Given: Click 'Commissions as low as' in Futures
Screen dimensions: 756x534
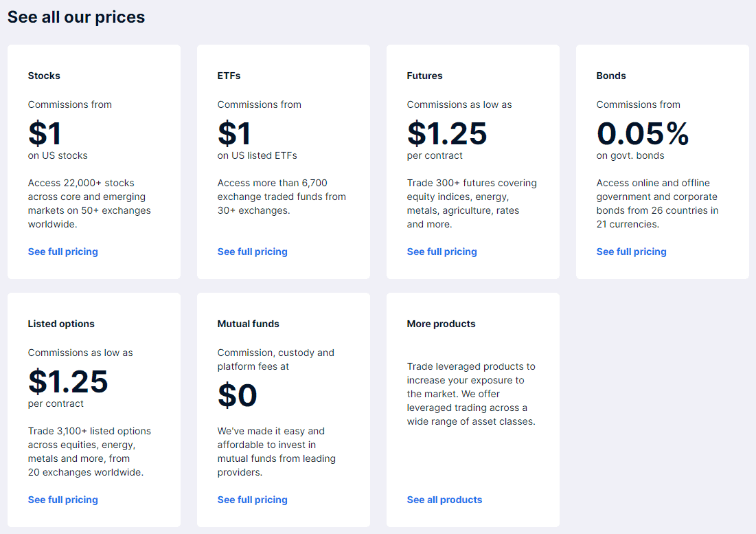Looking at the screenshot, I should pyautogui.click(x=459, y=104).
